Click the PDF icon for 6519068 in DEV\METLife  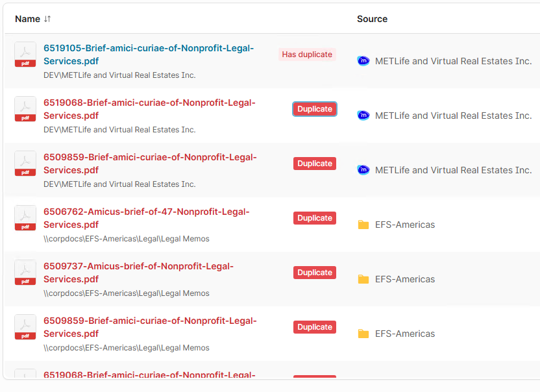coord(25,109)
